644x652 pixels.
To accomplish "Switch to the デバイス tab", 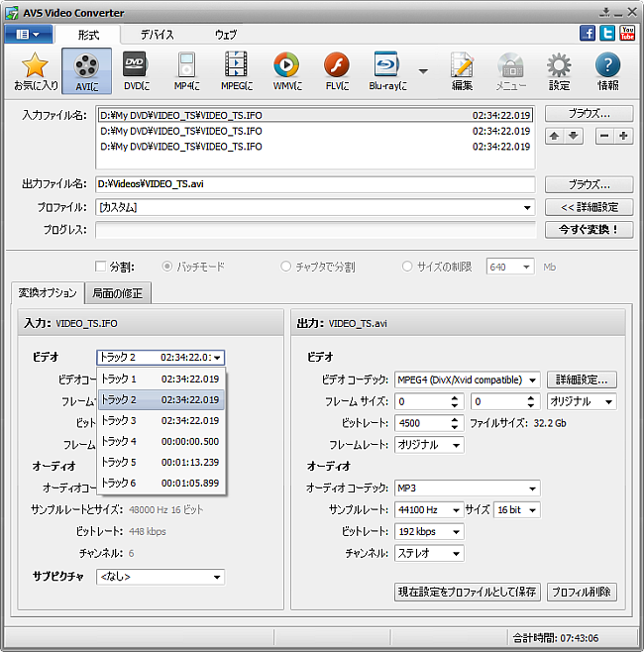I will (158, 35).
